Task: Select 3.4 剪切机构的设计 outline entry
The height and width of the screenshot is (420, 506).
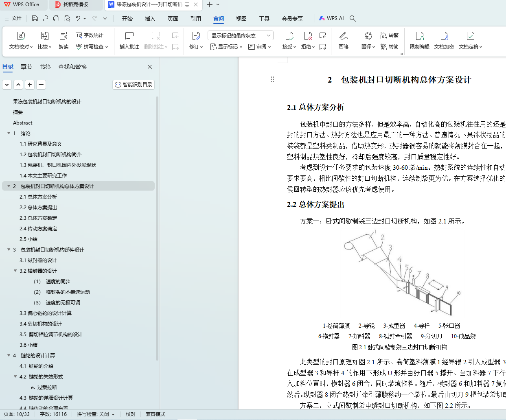Action: (x=41, y=324)
